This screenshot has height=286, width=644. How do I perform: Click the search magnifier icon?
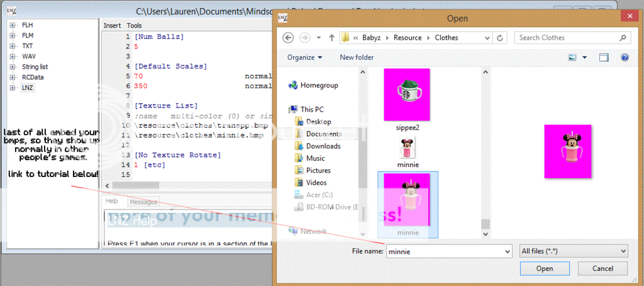click(623, 37)
